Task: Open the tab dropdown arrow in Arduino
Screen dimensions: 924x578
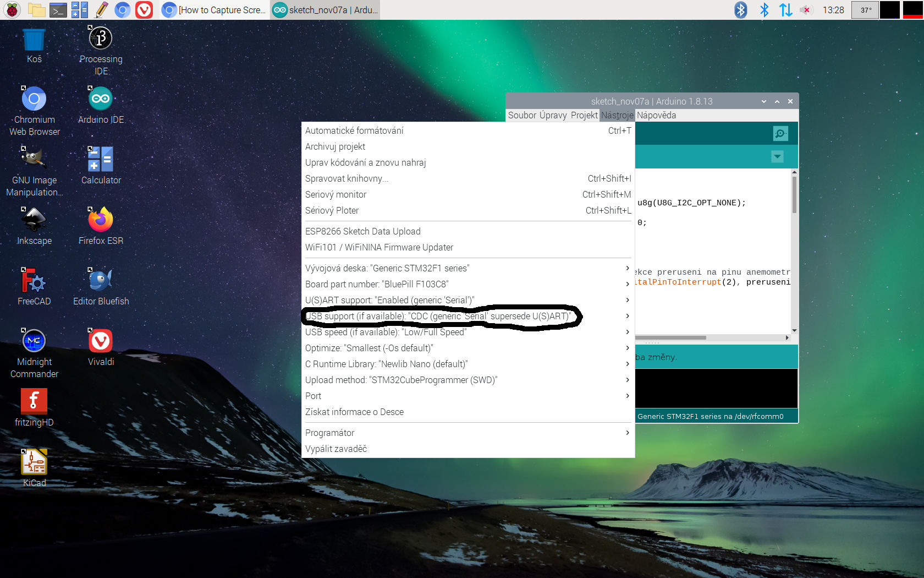Action: [x=777, y=157]
